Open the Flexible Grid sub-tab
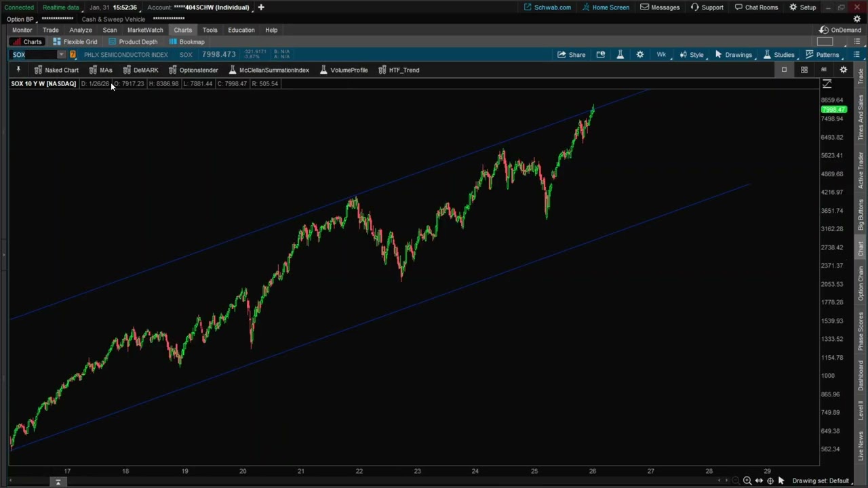Image resolution: width=868 pixels, height=488 pixels. (x=75, y=42)
